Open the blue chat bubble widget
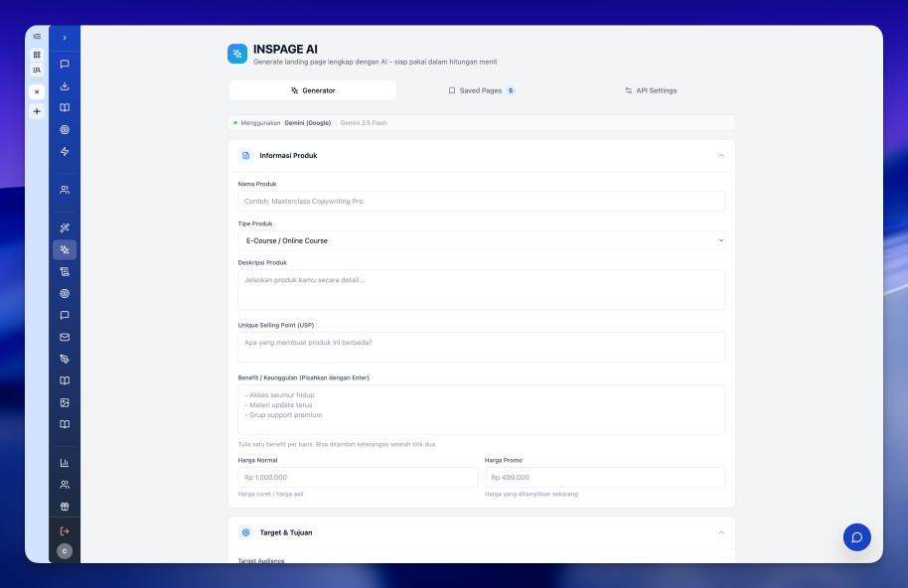 click(x=856, y=536)
